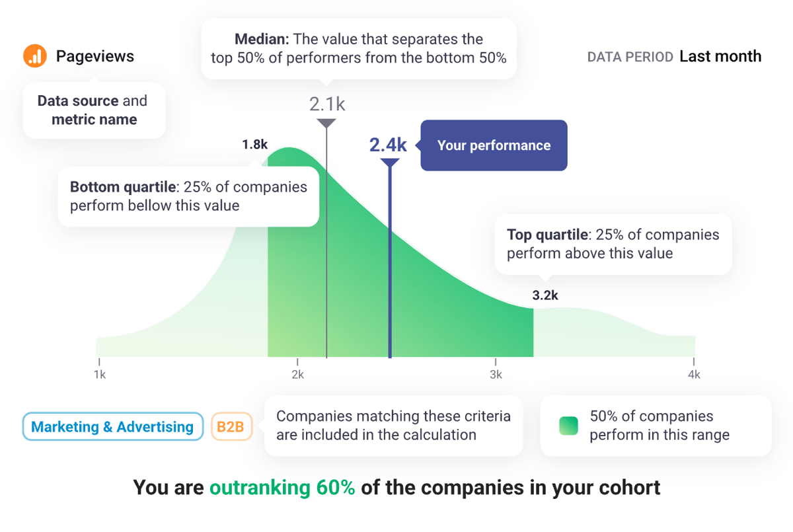793x532 pixels.
Task: Click the Top quartile tooltip box
Action: [x=613, y=244]
